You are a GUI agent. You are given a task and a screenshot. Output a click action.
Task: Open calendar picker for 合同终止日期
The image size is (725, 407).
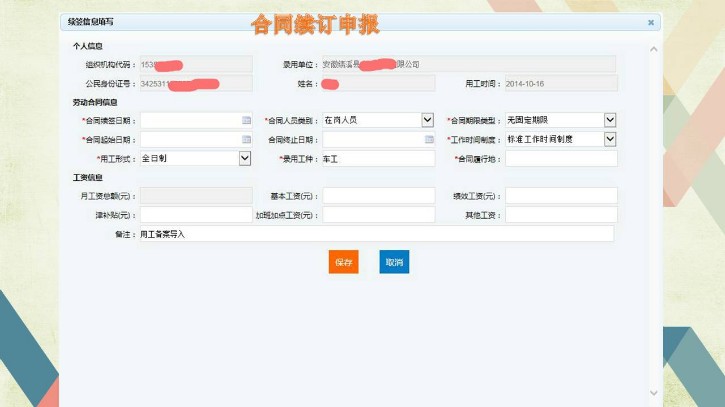(x=429, y=139)
